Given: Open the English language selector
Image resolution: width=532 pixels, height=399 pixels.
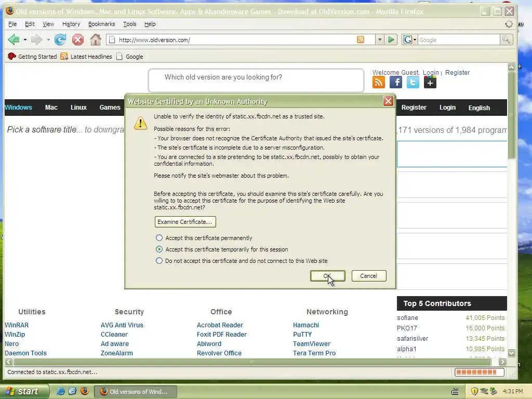Looking at the screenshot, I should pos(479,108).
